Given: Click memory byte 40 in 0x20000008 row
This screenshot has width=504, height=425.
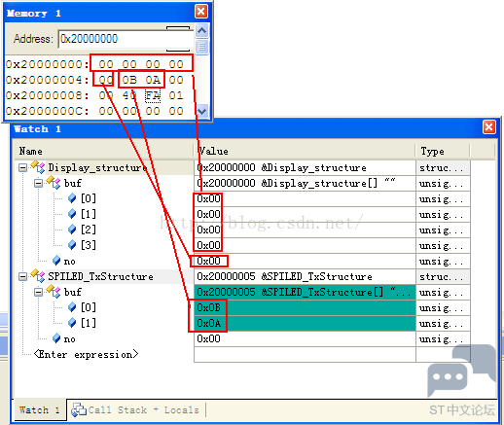Looking at the screenshot, I should (129, 95).
